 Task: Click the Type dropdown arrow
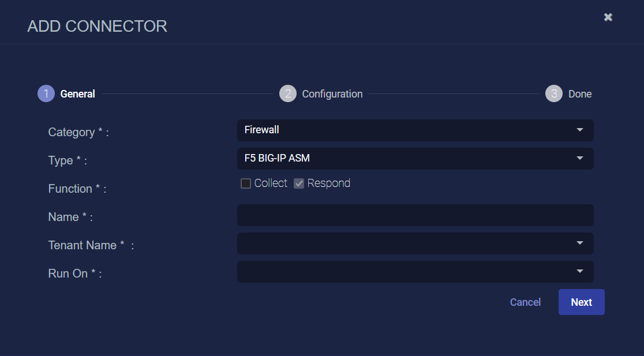point(579,158)
